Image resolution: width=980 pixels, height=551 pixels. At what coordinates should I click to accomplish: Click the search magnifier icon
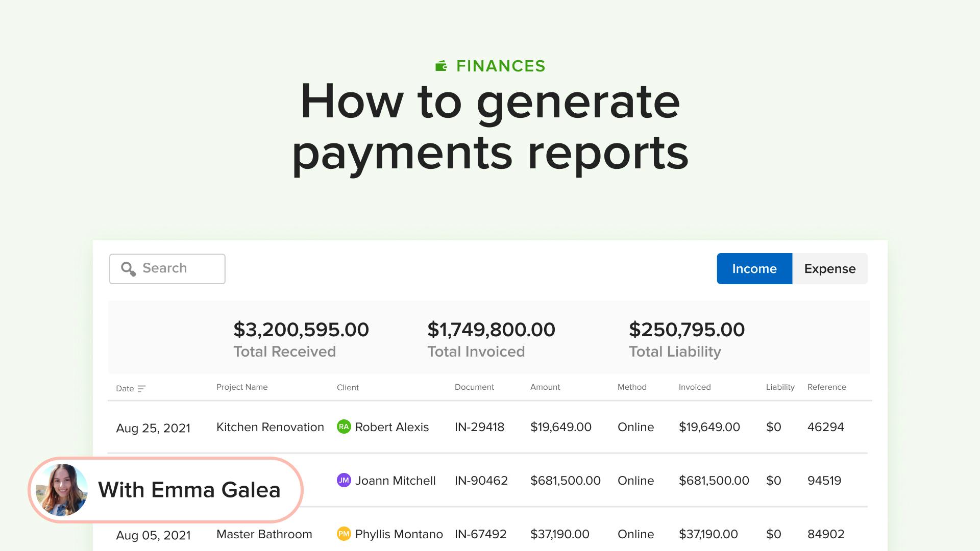click(128, 269)
